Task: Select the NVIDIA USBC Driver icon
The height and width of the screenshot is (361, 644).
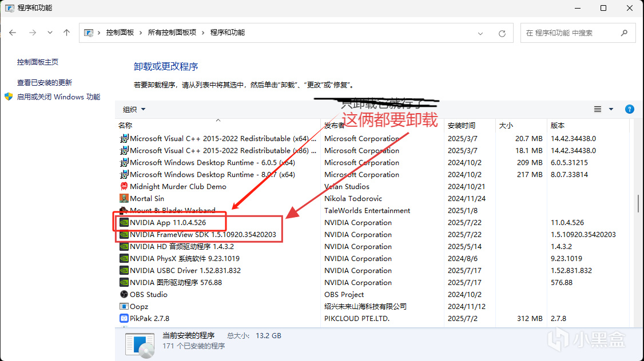Action: point(124,270)
